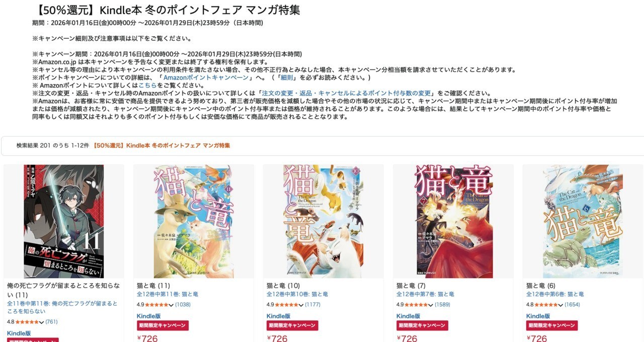Screen dimensions: 644x342
Task: Open the 猫と竜 (6) cover image
Action: pos(583,221)
